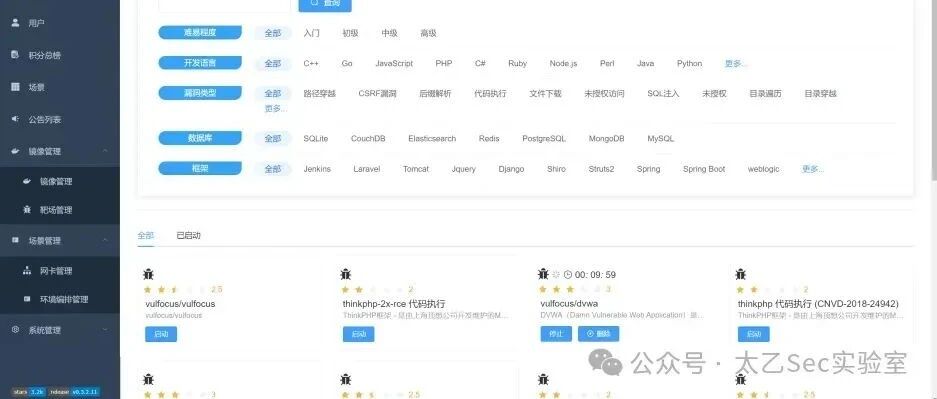Image resolution: width=937 pixels, height=399 pixels.
Task: Filter database by MySQL
Action: pos(661,139)
